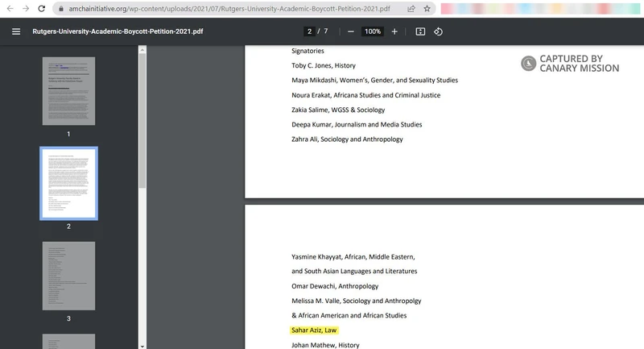Reload the page
Viewport: 644px width, 349px height.
coord(42,8)
